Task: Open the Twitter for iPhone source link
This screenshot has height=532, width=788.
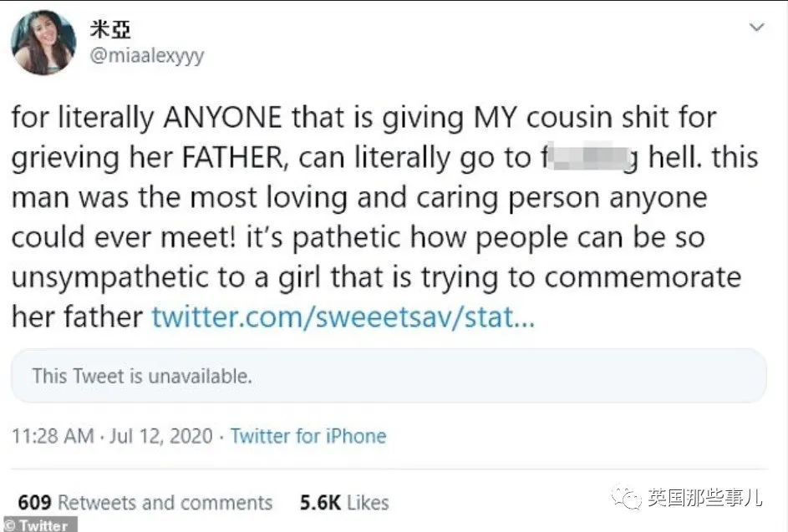Action: click(308, 436)
